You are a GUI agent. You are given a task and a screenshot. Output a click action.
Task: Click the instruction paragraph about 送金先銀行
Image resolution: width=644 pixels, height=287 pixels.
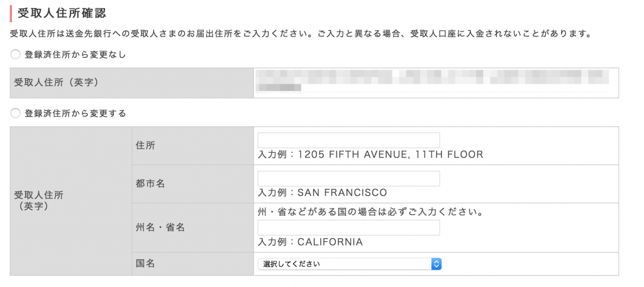tap(301, 33)
